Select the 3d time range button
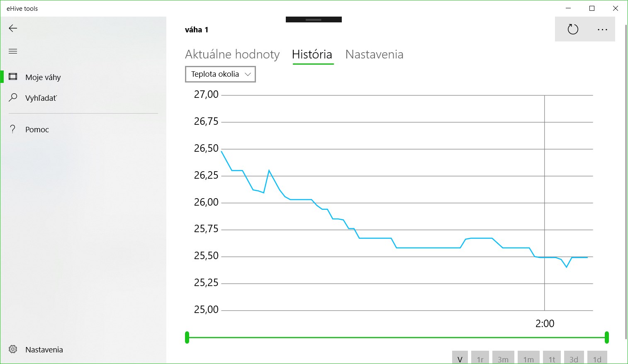Screen dimensions: 628x364 coord(574,359)
